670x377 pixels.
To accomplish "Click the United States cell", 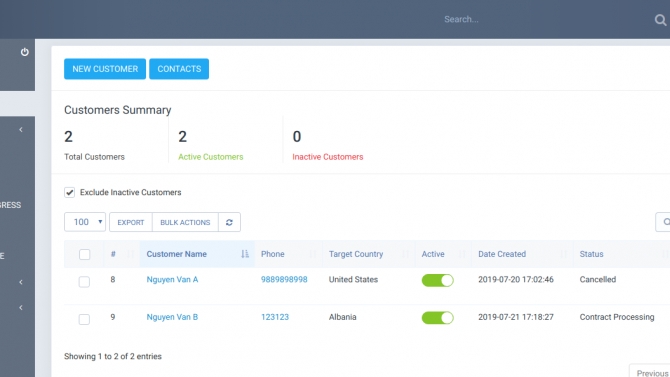I will click(x=353, y=280).
